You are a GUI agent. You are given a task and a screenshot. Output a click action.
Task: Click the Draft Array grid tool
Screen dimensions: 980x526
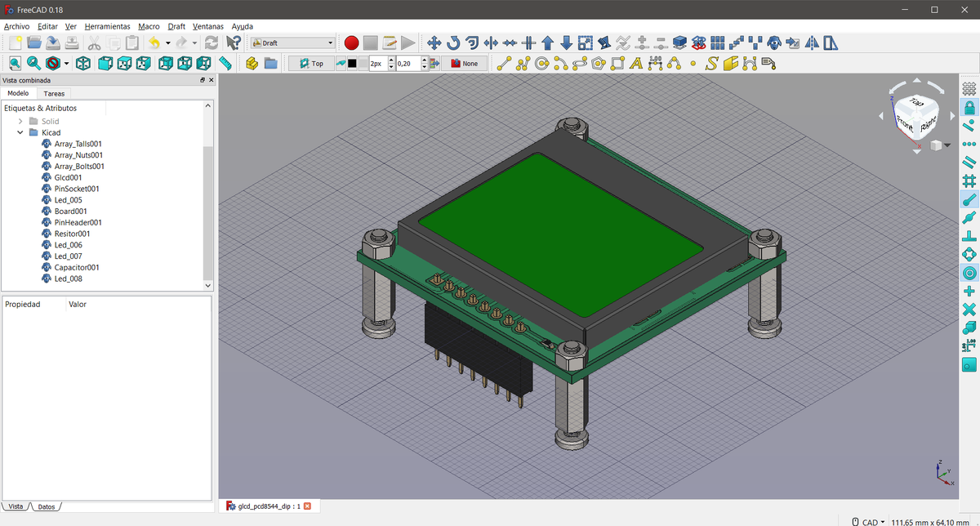tap(718, 42)
